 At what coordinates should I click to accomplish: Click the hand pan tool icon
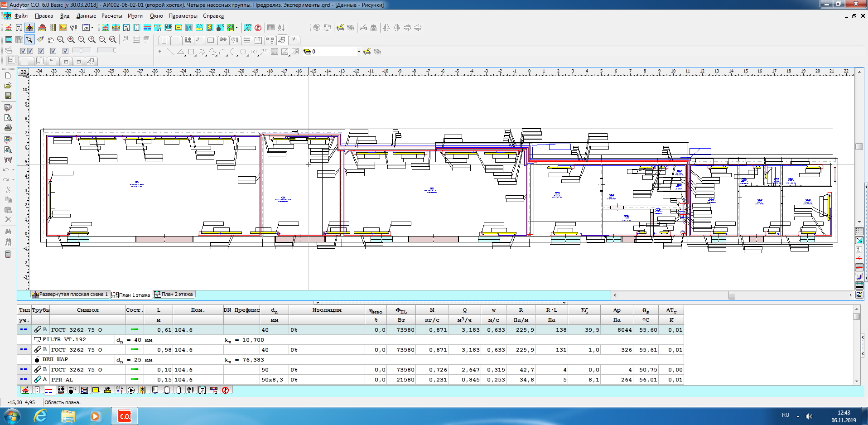[50, 40]
